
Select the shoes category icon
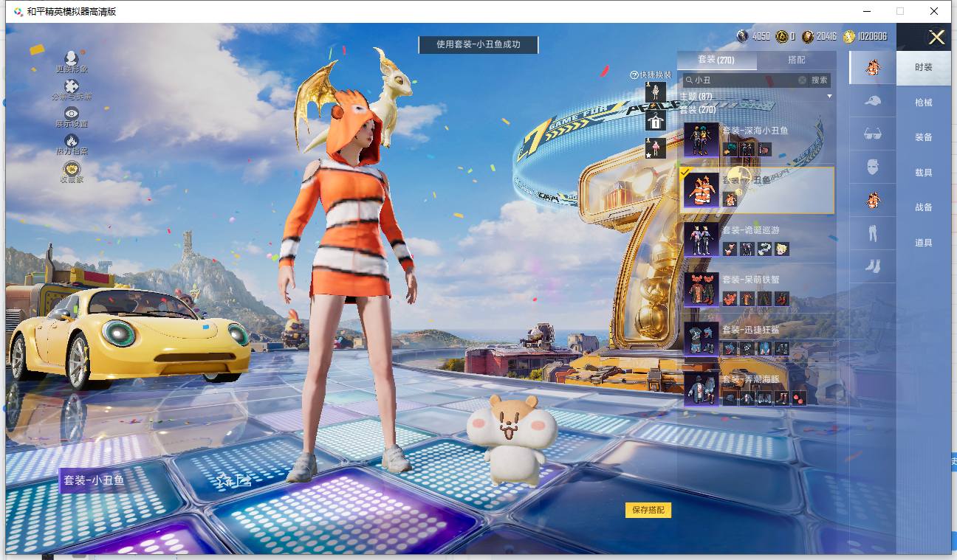(x=873, y=266)
